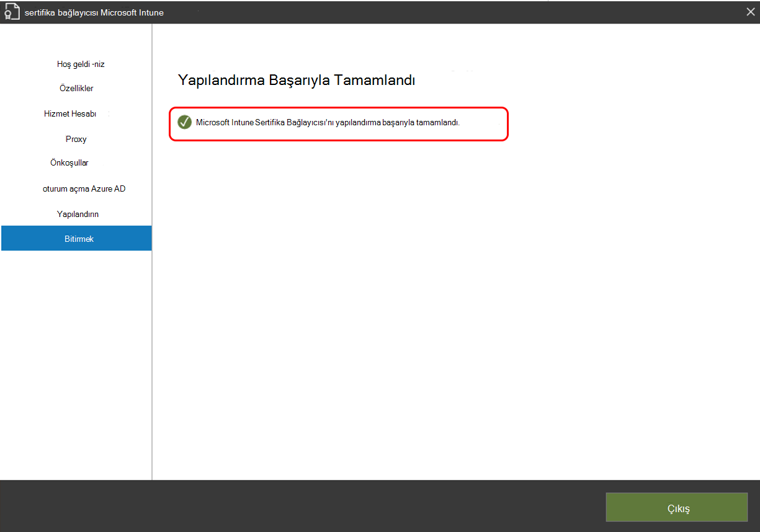Click the 'sertifika bağlayıcısı Microsoft Intune' window title
760x532 pixels.
tap(94, 12)
